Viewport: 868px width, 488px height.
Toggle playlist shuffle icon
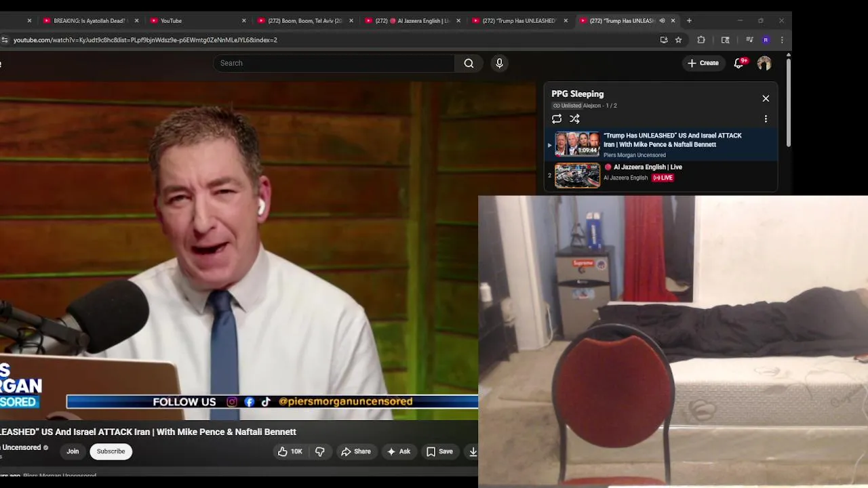click(x=574, y=119)
